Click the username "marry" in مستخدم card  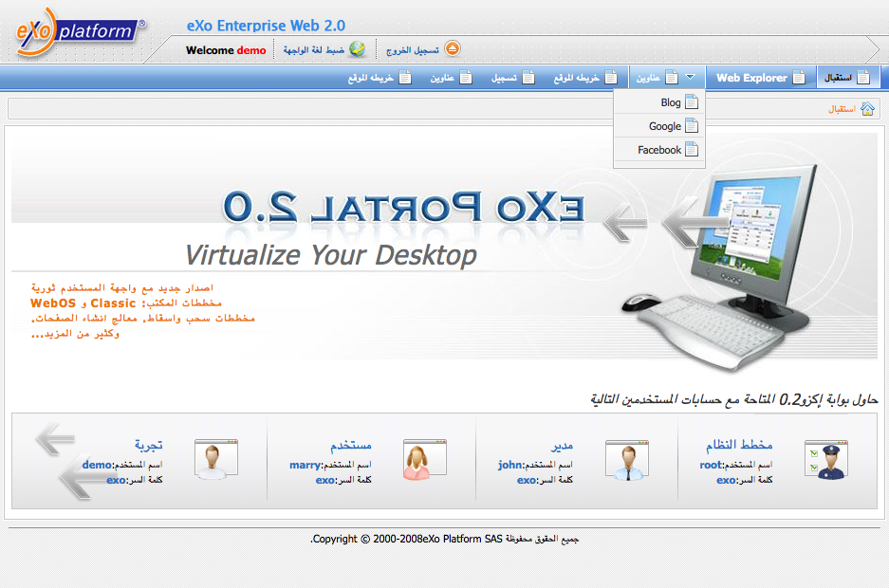[x=306, y=465]
